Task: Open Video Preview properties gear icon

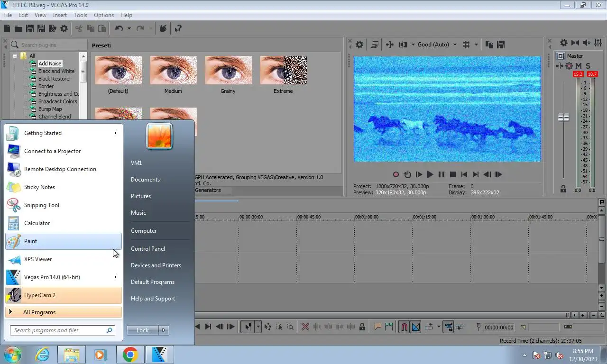Action: (359, 45)
